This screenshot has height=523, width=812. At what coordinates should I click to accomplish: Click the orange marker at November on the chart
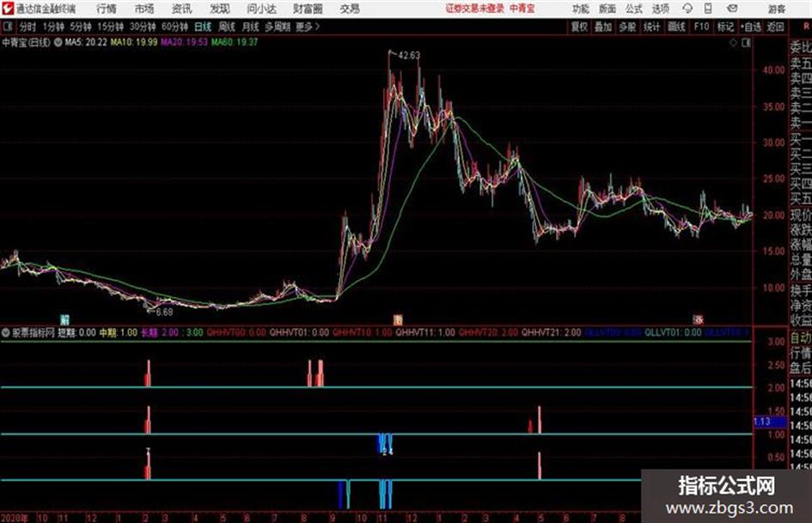click(x=398, y=319)
